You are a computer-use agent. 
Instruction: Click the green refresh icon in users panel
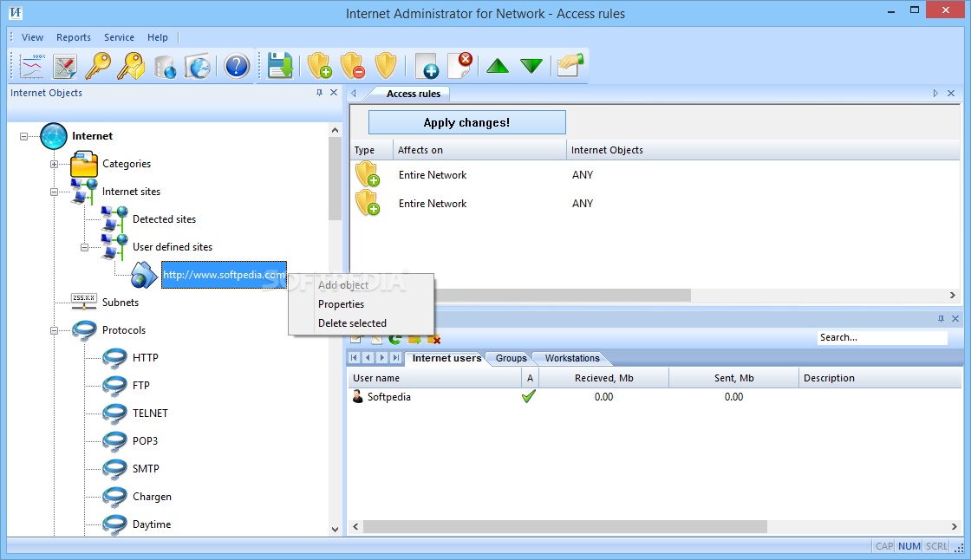click(395, 339)
